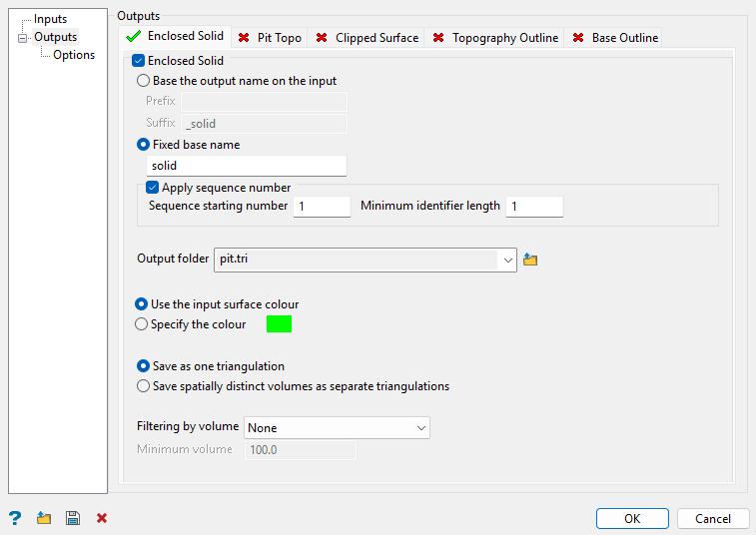The image size is (756, 535).
Task: Click the help question mark icon
Action: (14, 518)
